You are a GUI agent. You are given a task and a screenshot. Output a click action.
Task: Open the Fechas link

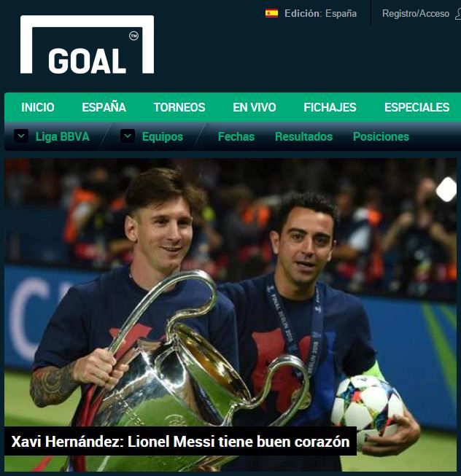coord(236,136)
